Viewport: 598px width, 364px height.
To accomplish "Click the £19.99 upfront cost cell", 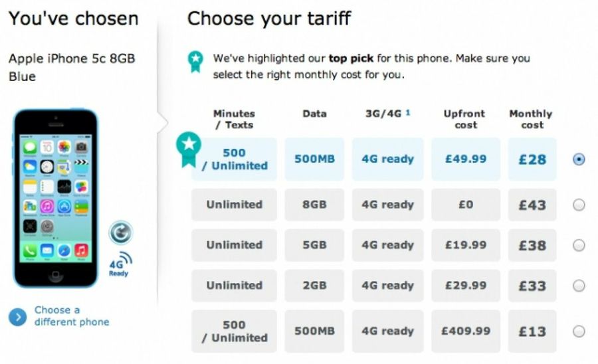I will click(x=466, y=245).
